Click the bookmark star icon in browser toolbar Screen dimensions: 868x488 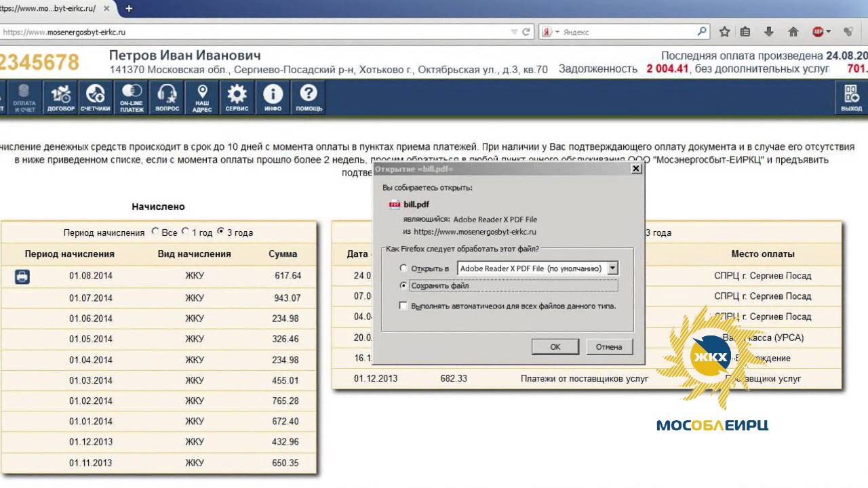pos(724,32)
